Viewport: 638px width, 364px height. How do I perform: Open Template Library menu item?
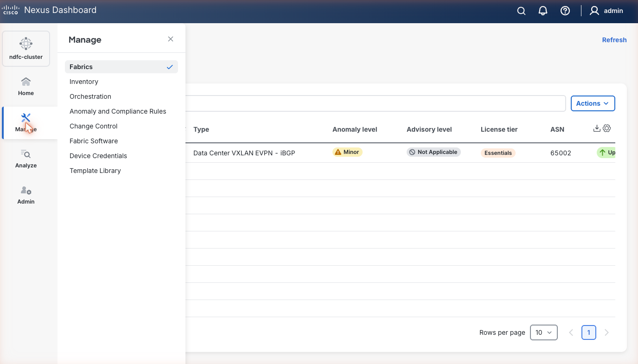[x=95, y=171]
